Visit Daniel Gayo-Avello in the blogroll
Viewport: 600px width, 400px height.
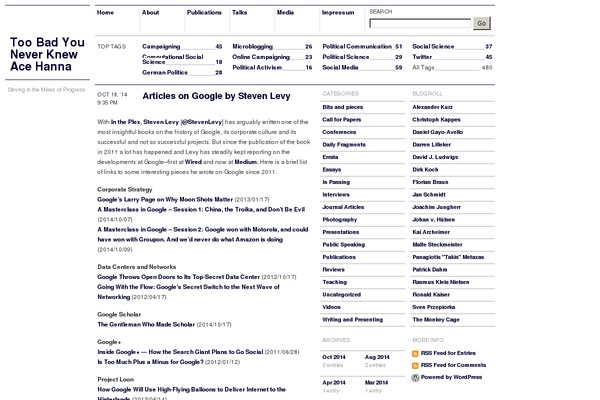pos(438,132)
